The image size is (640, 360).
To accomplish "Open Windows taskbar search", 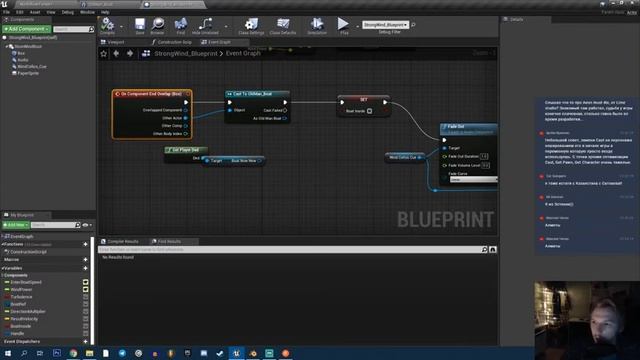I will (24, 353).
